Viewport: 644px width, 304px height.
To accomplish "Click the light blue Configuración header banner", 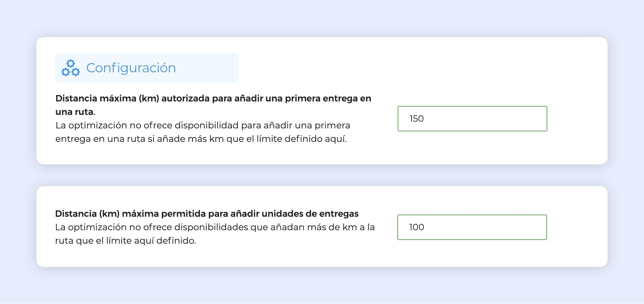I will coord(210,68).
